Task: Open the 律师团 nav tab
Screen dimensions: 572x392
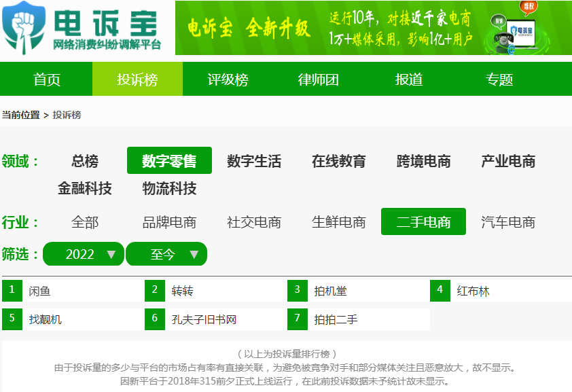Action: tap(319, 79)
